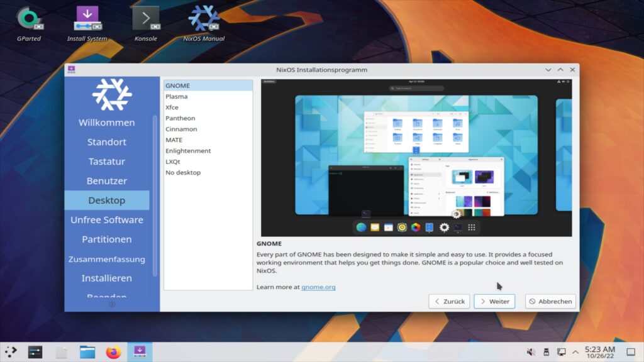Cancel installation with Abbrechen

(550, 301)
